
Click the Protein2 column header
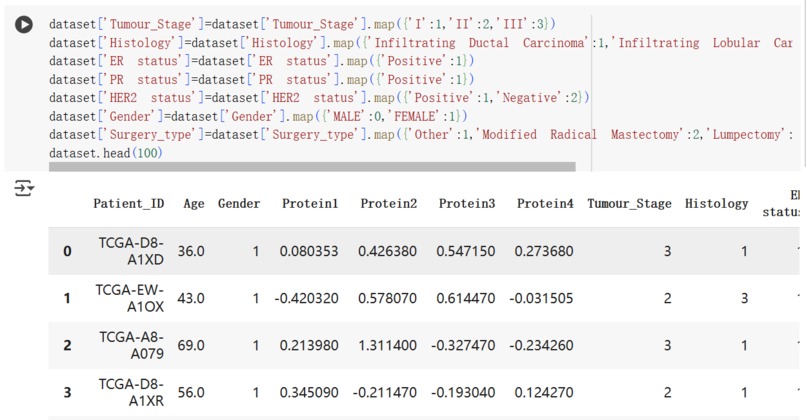[389, 204]
